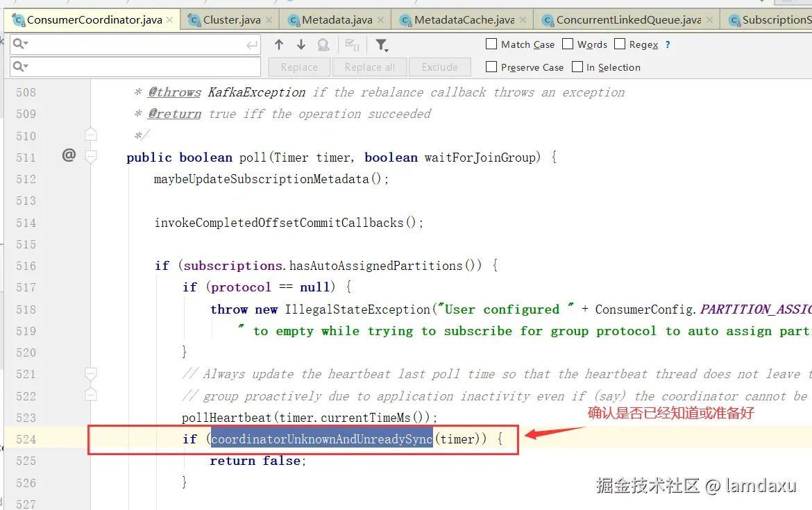Screen dimensions: 812x510
Task: Focus the find text input field
Action: tap(135, 44)
